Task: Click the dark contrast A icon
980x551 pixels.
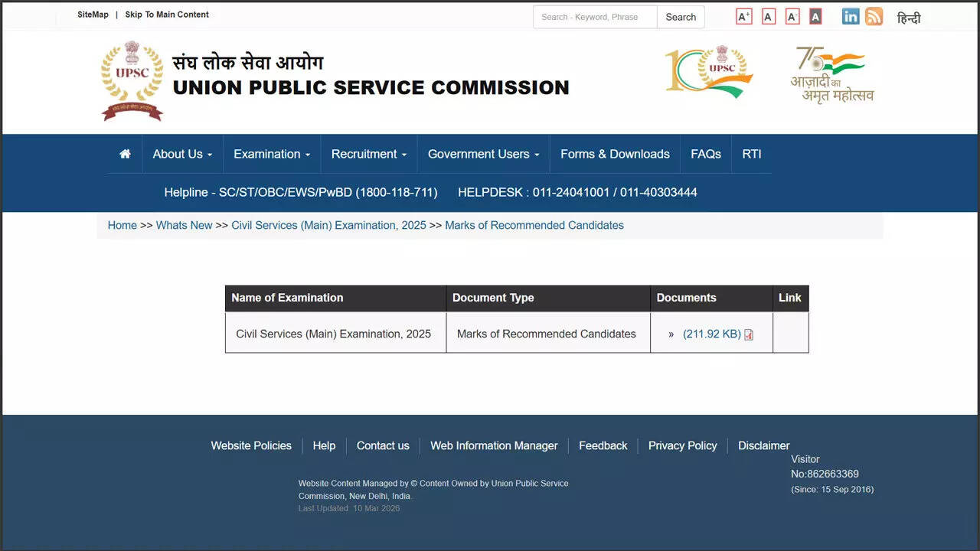Action: (x=815, y=15)
